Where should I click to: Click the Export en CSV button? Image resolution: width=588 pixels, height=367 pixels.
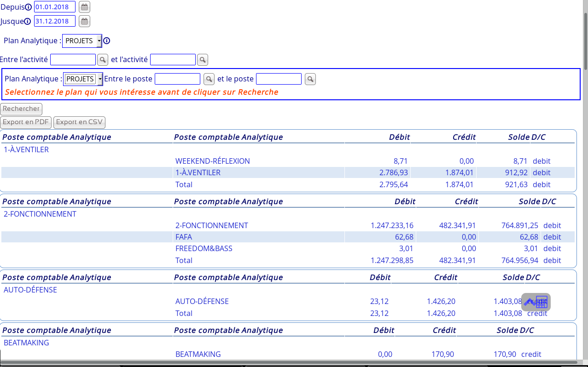[79, 122]
